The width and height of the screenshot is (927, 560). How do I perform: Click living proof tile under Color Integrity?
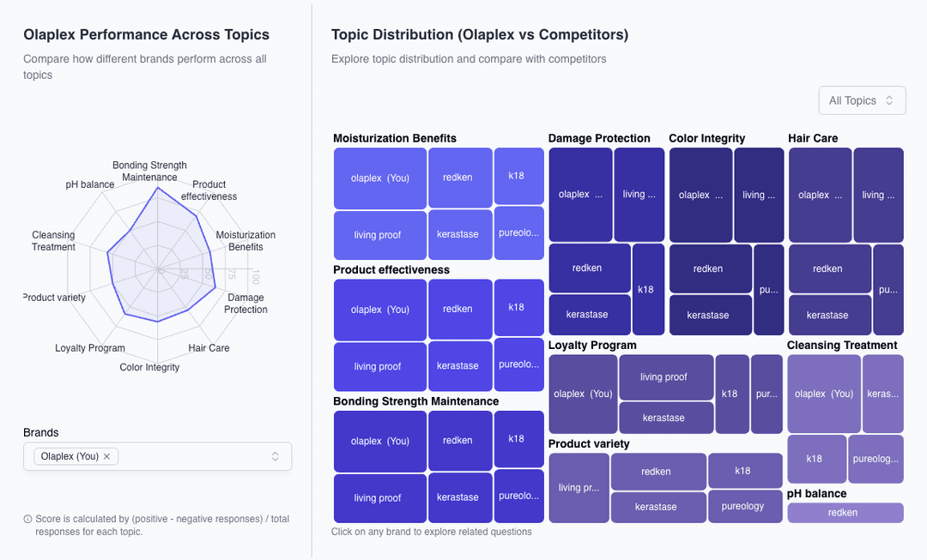(x=759, y=194)
